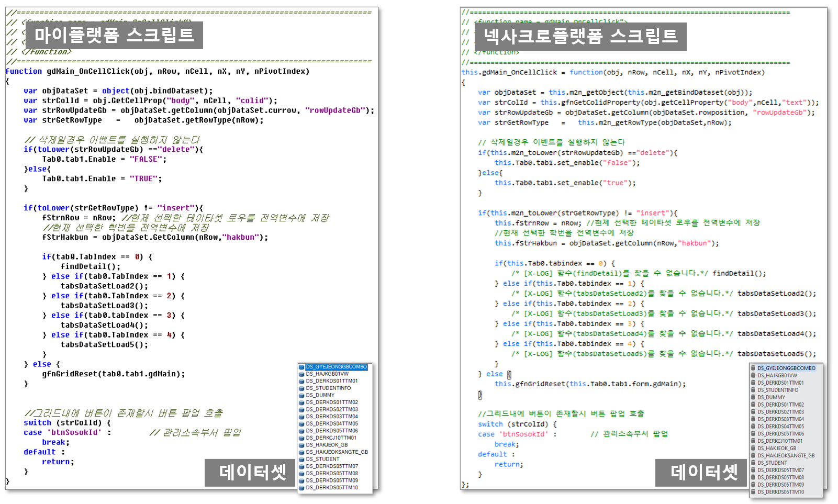Select DS_DERKCJ10TTM01 name in Nexacro dataset list
This screenshot has height=504, width=838.
[x=780, y=441]
